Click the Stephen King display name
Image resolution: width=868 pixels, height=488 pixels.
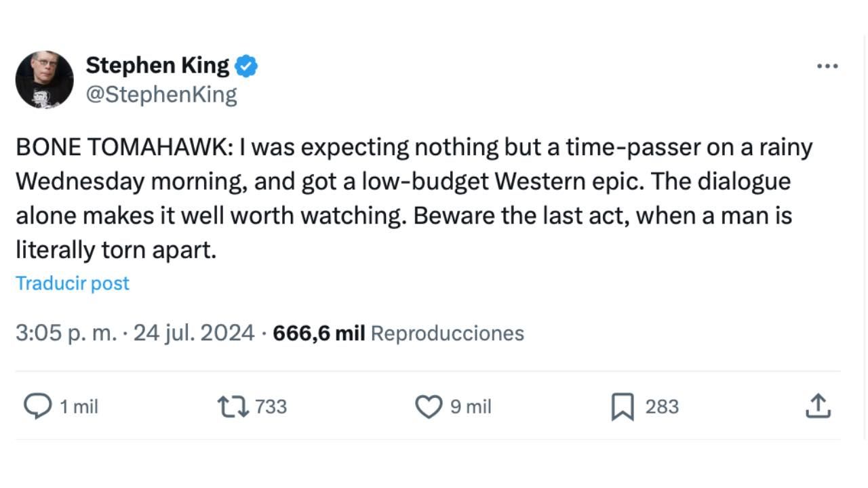tap(157, 65)
